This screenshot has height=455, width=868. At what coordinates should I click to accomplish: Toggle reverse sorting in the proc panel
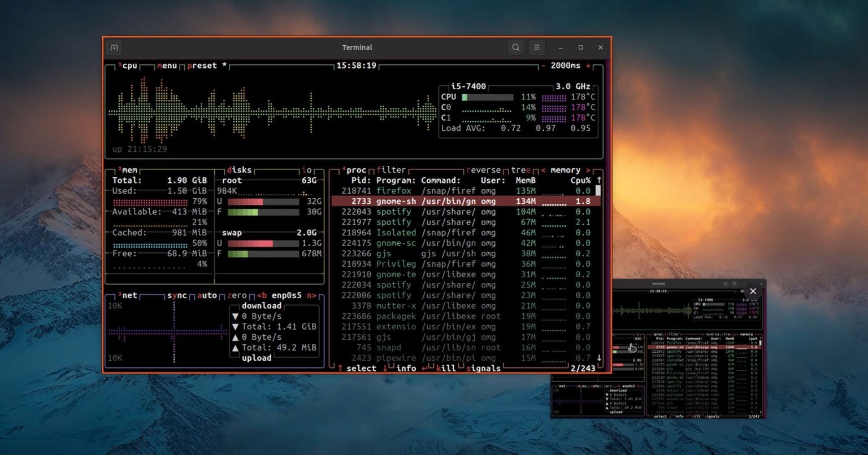pyautogui.click(x=484, y=170)
